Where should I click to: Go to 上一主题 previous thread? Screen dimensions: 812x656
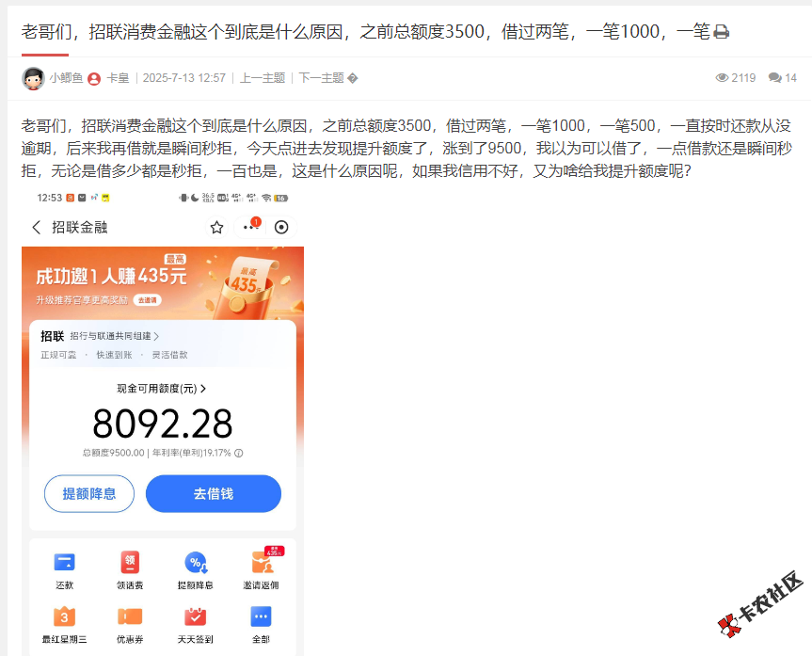point(262,78)
